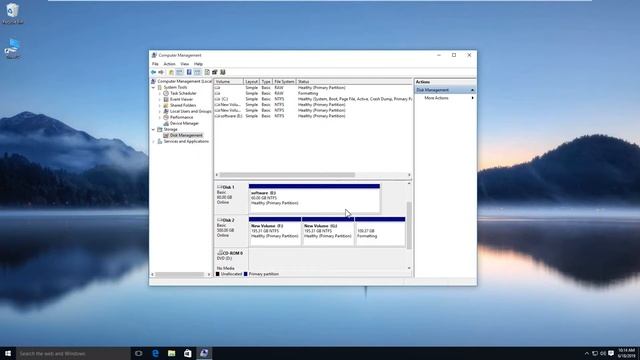Click the Forward arrow in the toolbar

click(161, 72)
